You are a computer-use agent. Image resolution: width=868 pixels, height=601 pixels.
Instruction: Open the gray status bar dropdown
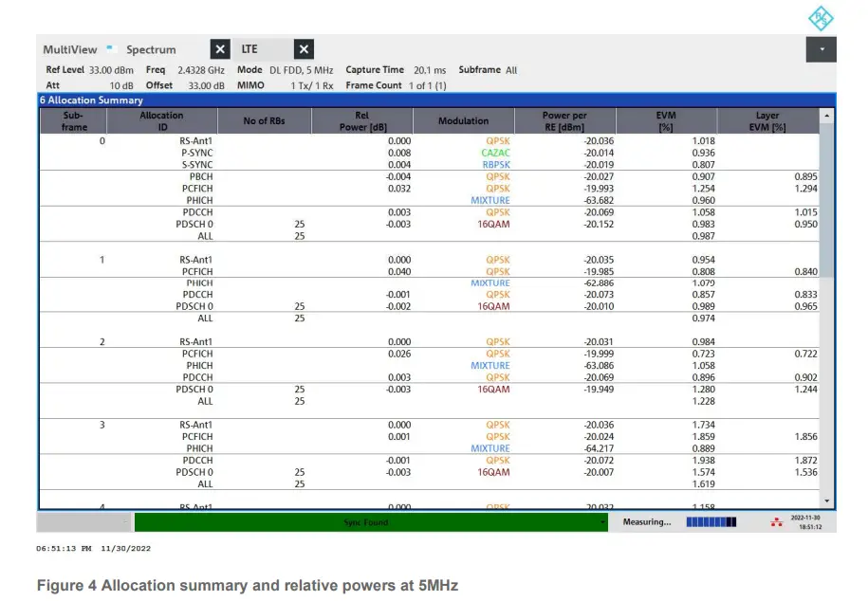[x=125, y=522]
